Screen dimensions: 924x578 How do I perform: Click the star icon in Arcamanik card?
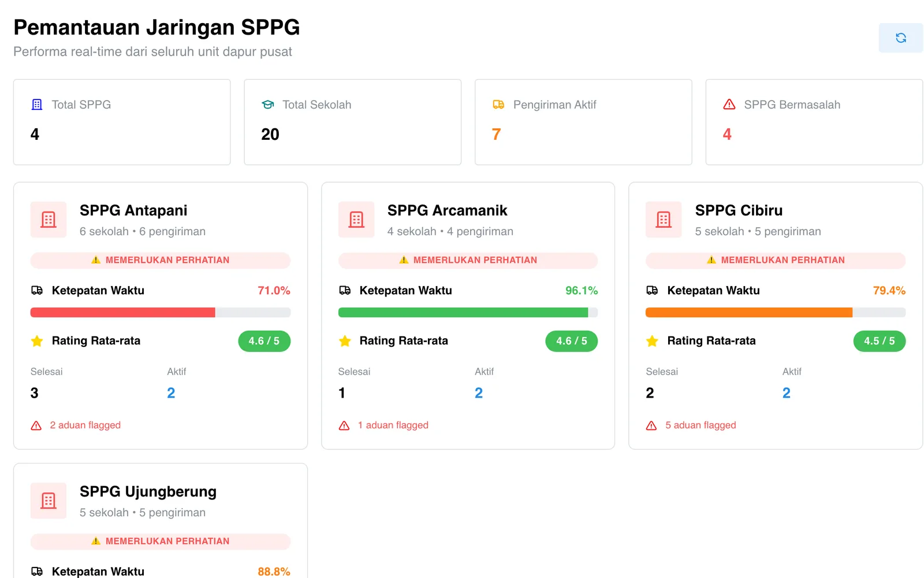coord(345,341)
